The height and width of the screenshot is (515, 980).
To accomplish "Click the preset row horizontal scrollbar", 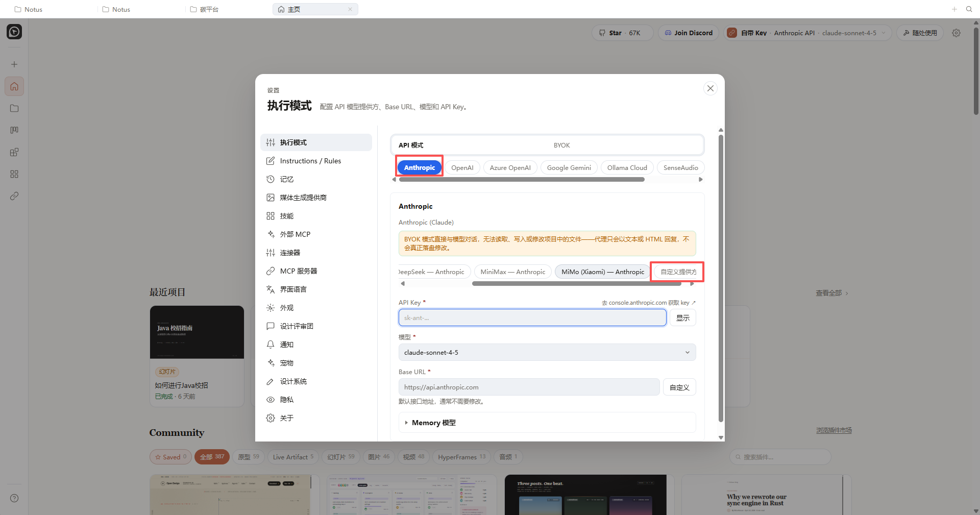I will click(x=577, y=284).
